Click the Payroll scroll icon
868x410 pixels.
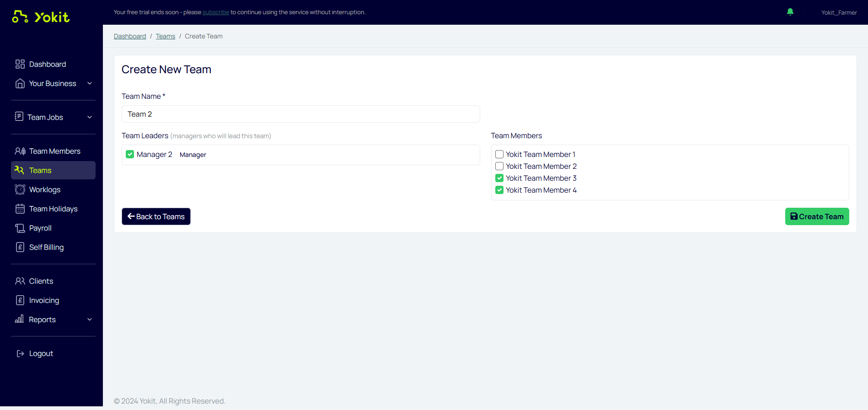[20, 228]
